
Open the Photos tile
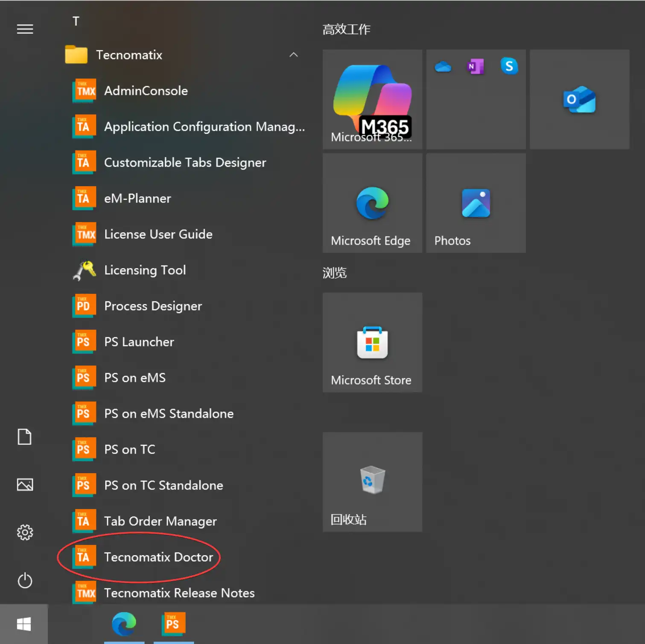[476, 203]
